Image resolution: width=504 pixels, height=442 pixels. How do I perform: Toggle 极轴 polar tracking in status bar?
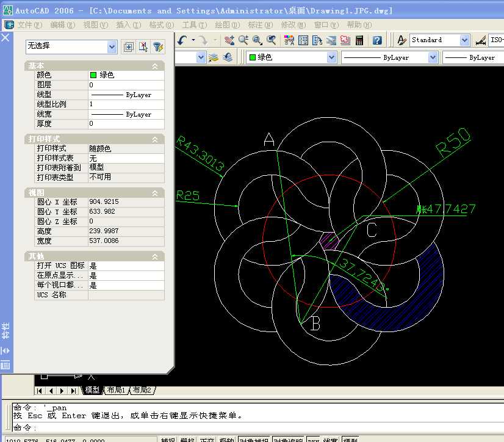coord(226,440)
